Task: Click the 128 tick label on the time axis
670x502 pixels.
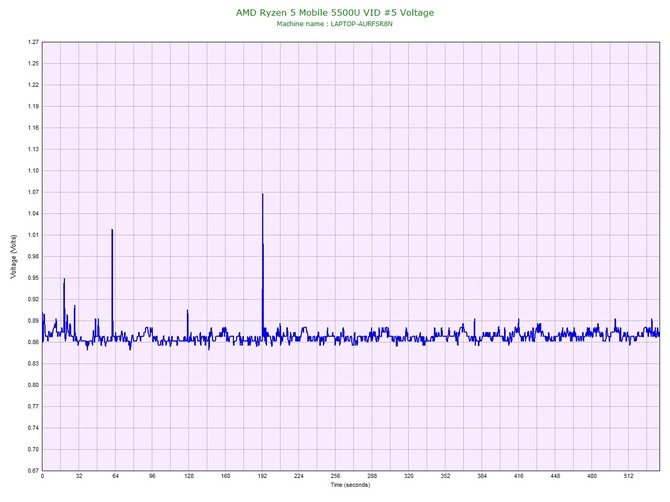Action: tap(189, 476)
